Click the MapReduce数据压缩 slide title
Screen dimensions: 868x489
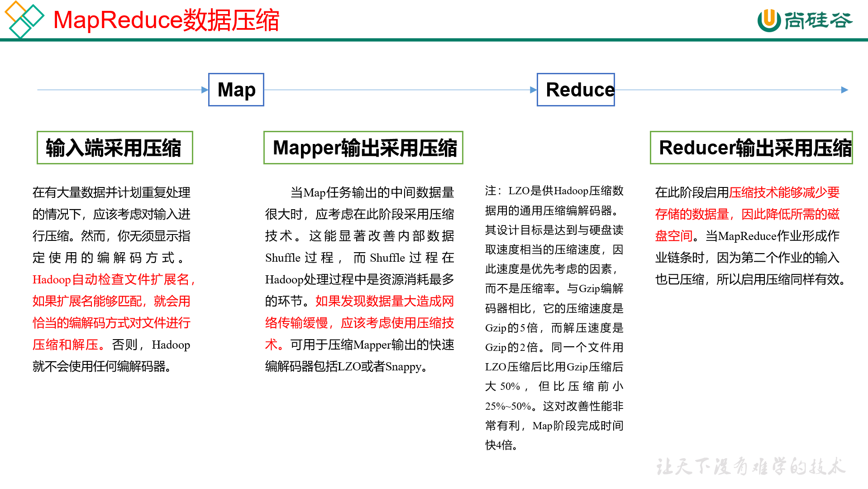pyautogui.click(x=166, y=20)
